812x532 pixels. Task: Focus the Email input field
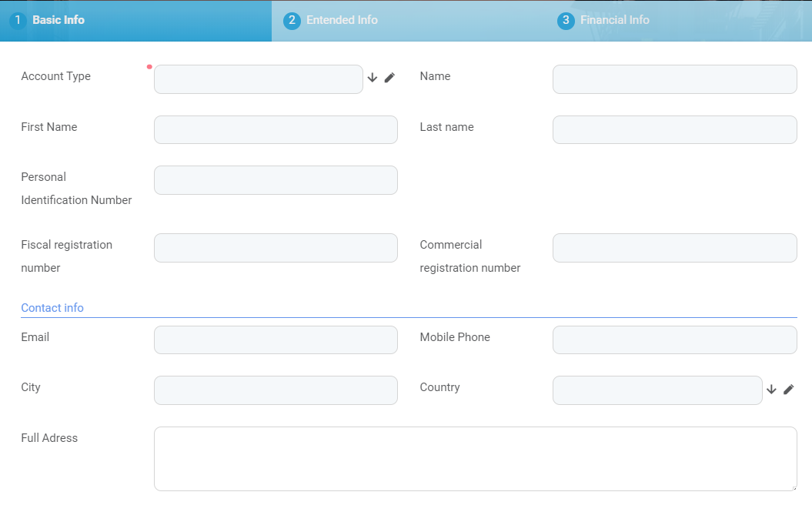click(x=276, y=340)
